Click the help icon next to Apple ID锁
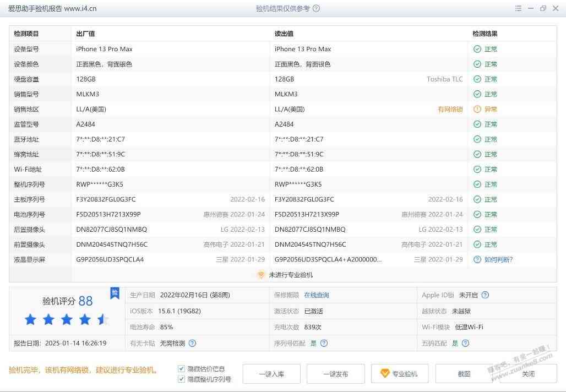The height and width of the screenshot is (392, 566). point(485,295)
